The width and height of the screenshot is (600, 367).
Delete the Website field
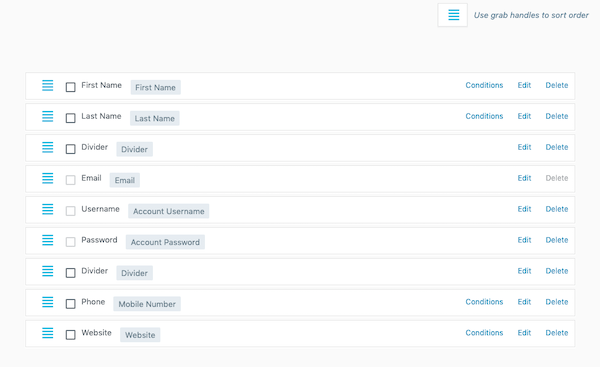point(557,333)
